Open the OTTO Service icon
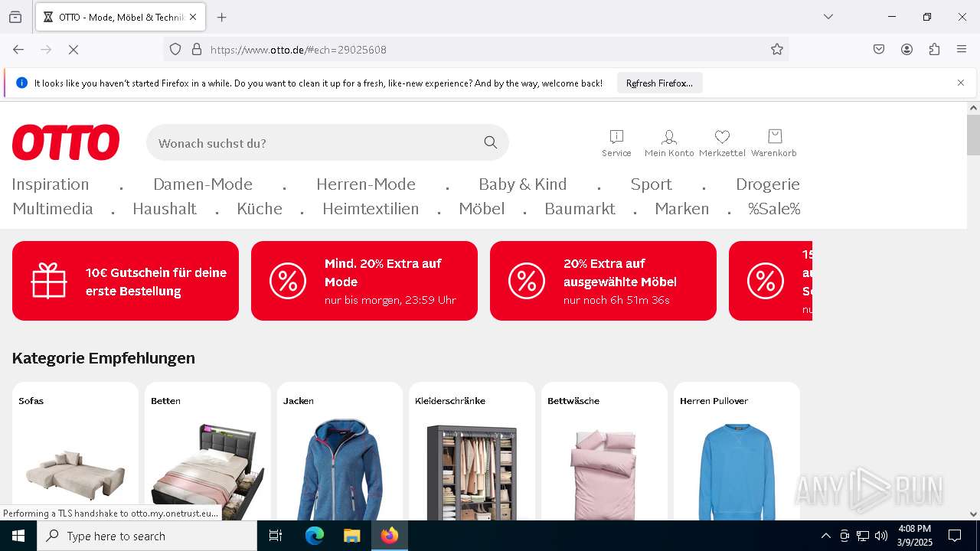 [616, 143]
